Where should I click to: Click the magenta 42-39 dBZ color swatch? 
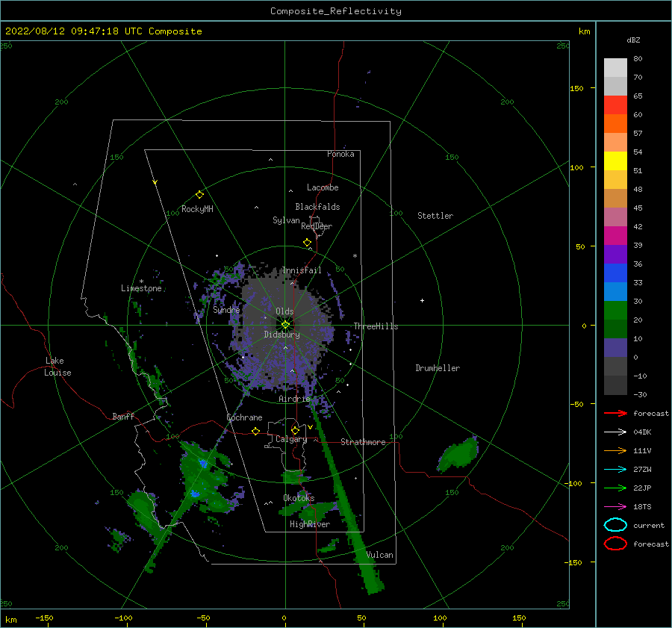point(615,236)
